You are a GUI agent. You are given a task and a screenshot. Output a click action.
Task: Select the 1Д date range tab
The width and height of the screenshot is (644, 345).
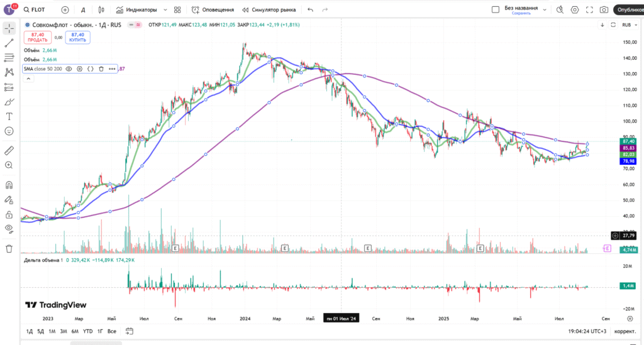(x=30, y=331)
